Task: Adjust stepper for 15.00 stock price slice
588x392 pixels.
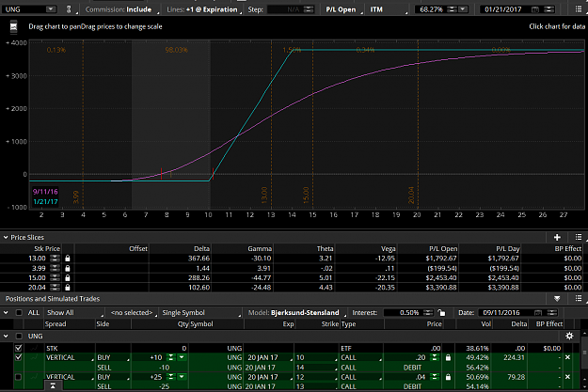Action: [x=55, y=277]
